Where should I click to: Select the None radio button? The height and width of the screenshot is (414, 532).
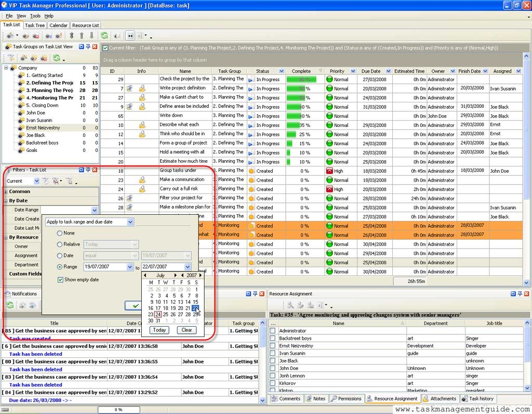point(60,234)
